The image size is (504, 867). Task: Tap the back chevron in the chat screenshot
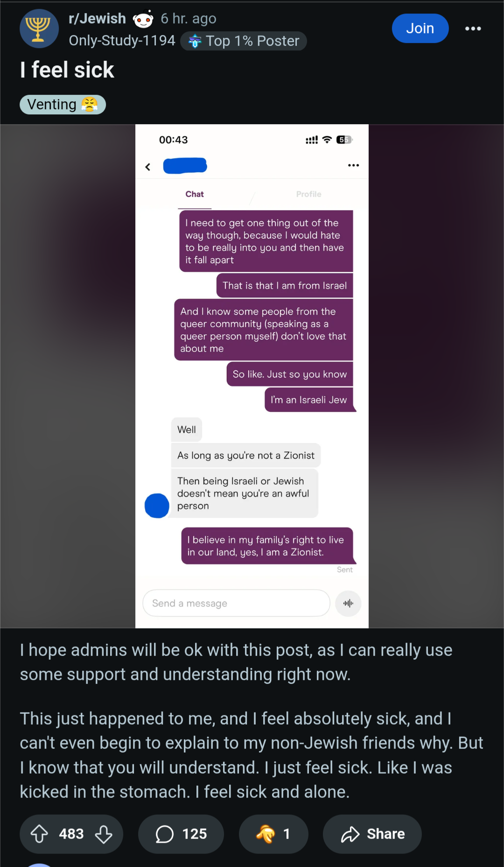[x=148, y=167]
